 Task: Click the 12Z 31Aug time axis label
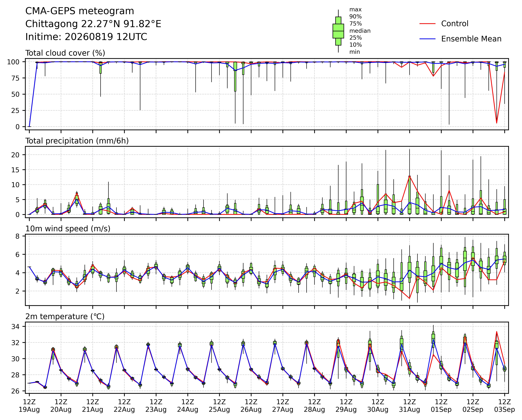[x=409, y=406]
